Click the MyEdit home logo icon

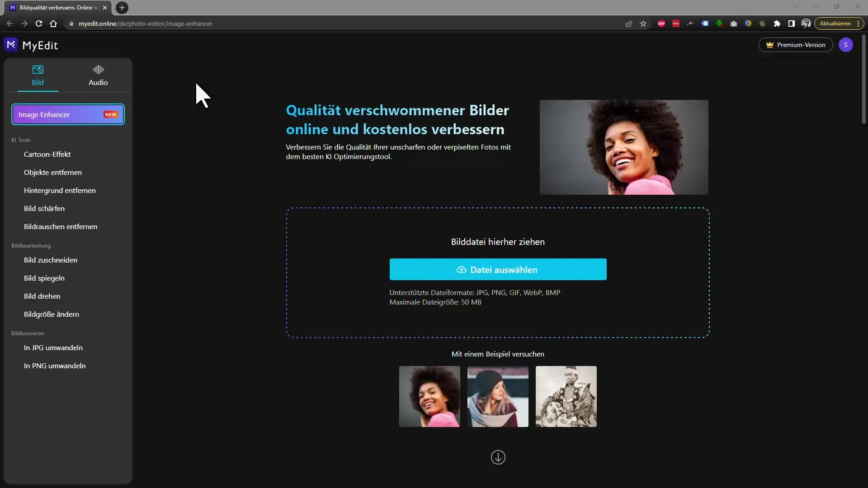pyautogui.click(x=11, y=45)
